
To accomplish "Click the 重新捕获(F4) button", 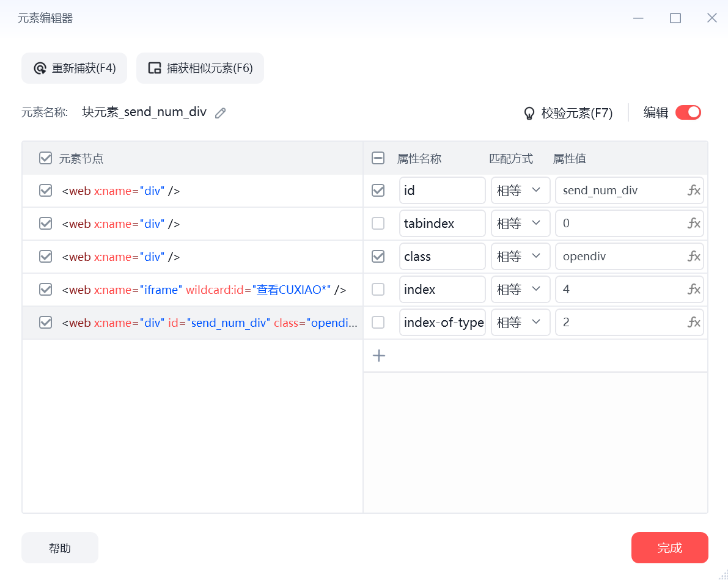I will point(75,68).
